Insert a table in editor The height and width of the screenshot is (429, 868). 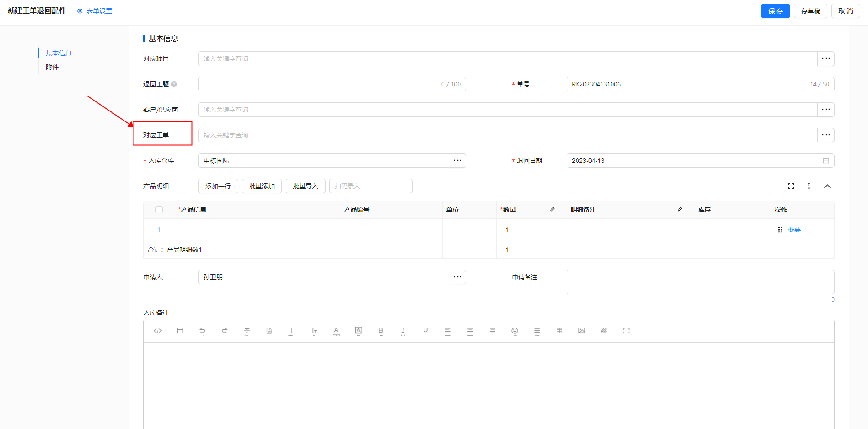coord(559,331)
